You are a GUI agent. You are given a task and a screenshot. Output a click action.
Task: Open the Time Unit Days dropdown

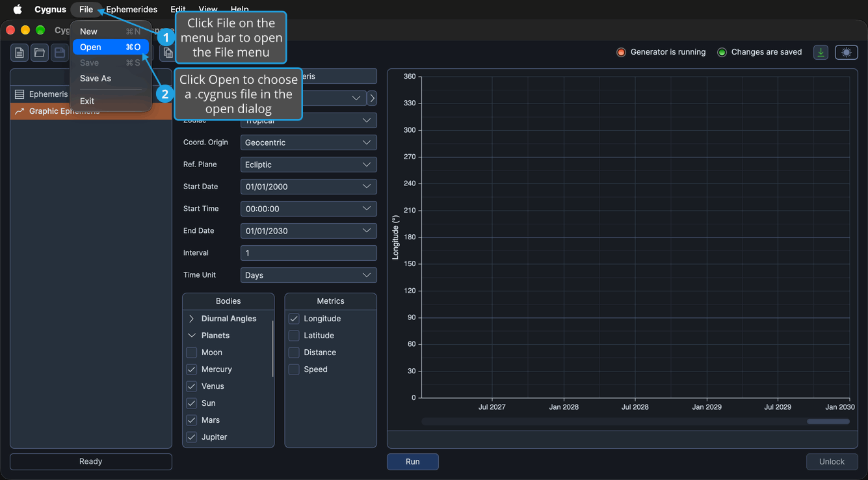click(x=309, y=275)
